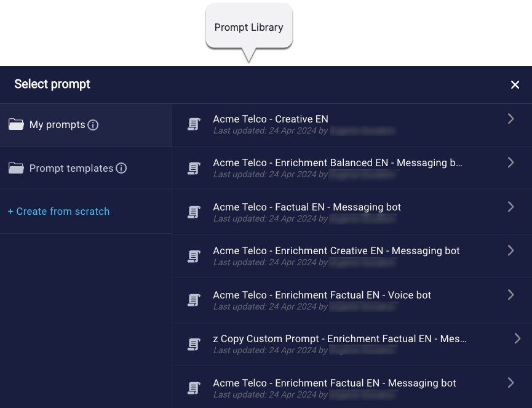Click Last updated text under Enrichment Factual EN - Voice bot
This screenshot has width=532, height=408.
coord(271,306)
